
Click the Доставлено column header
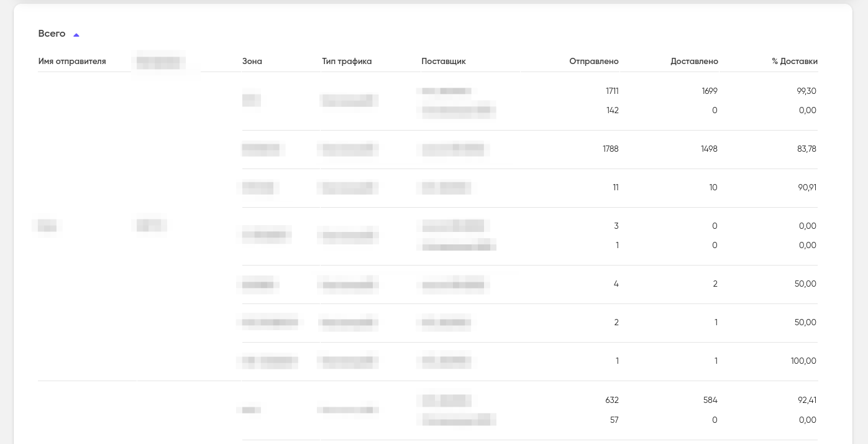[x=694, y=61]
